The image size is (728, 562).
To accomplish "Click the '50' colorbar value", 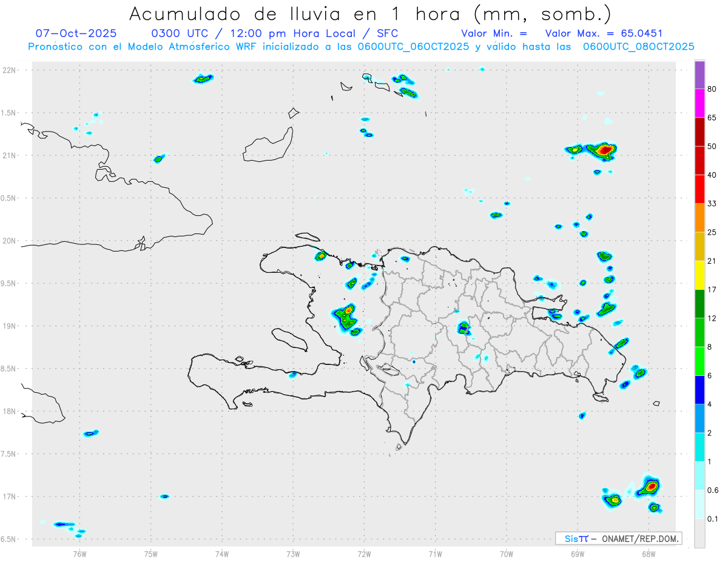I will (712, 147).
